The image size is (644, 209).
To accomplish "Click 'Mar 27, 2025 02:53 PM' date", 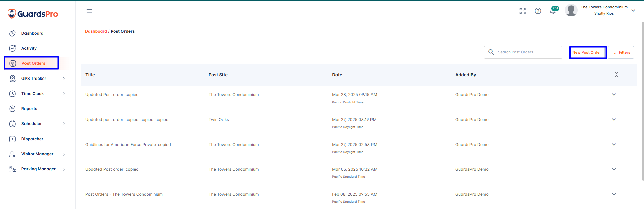I will [x=354, y=145].
